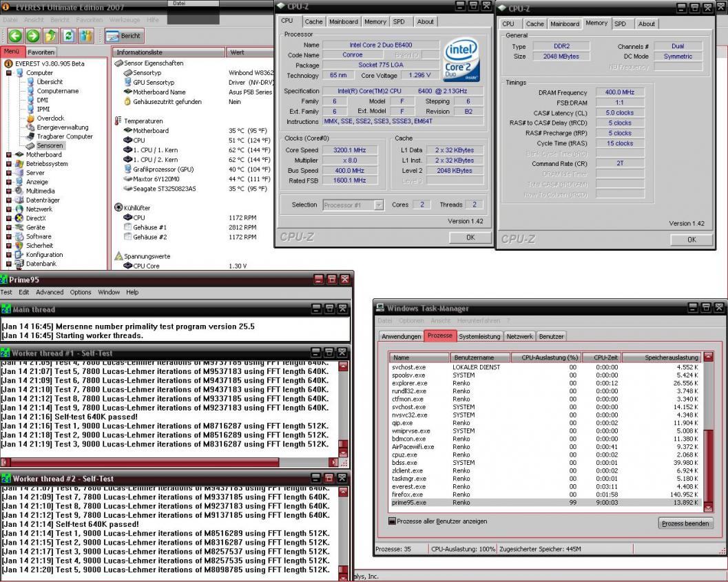Click the Core Speed value field

pyautogui.click(x=350, y=150)
